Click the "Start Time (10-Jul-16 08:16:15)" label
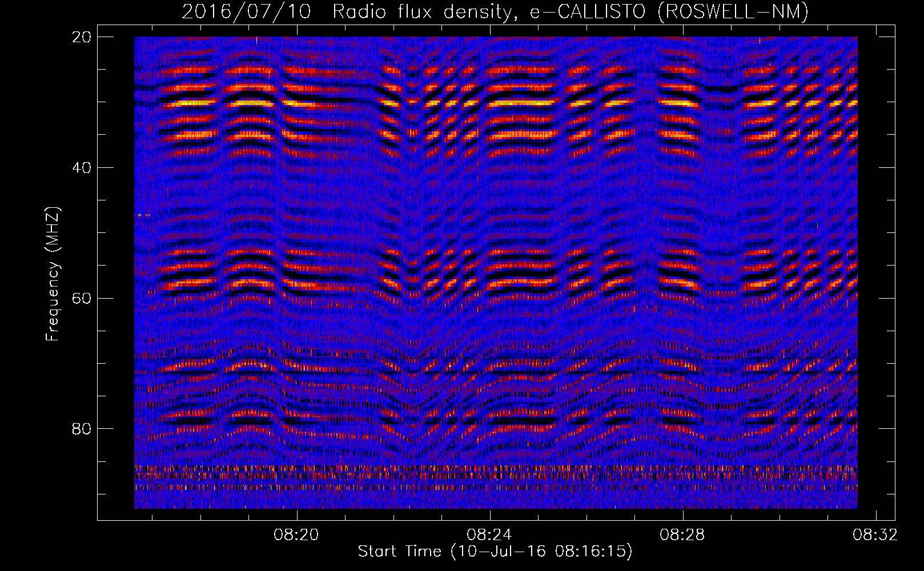This screenshot has height=571, width=924. click(x=495, y=552)
